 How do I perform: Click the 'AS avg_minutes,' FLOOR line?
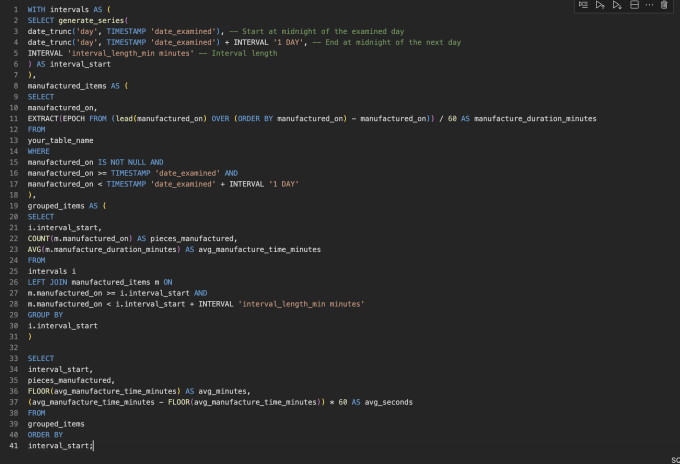(x=139, y=391)
